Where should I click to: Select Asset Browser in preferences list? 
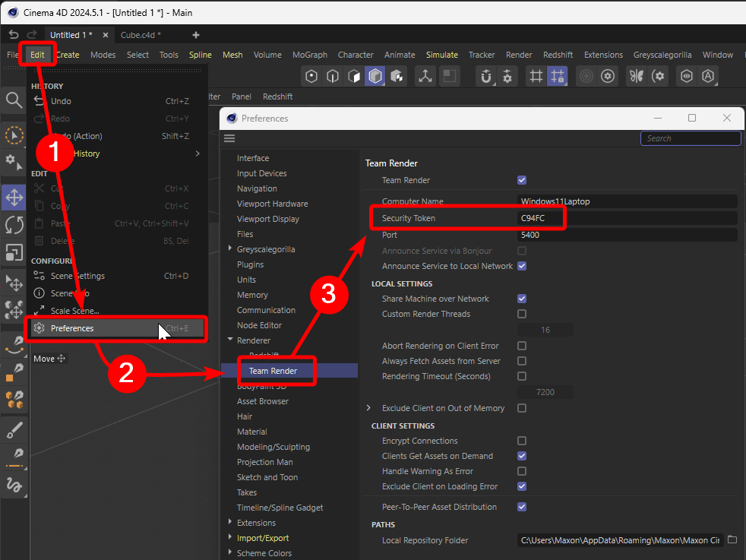(263, 401)
